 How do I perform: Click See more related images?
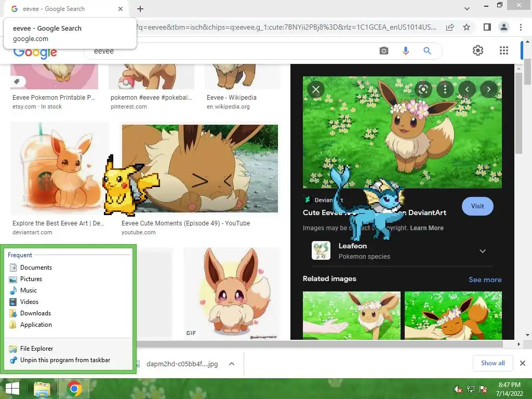485,280
